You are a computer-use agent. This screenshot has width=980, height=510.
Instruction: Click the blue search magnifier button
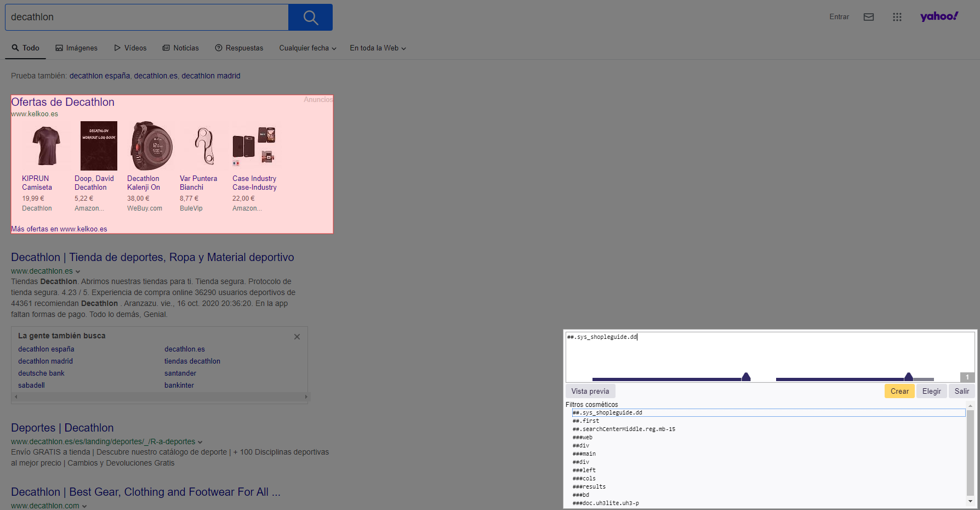tap(310, 18)
